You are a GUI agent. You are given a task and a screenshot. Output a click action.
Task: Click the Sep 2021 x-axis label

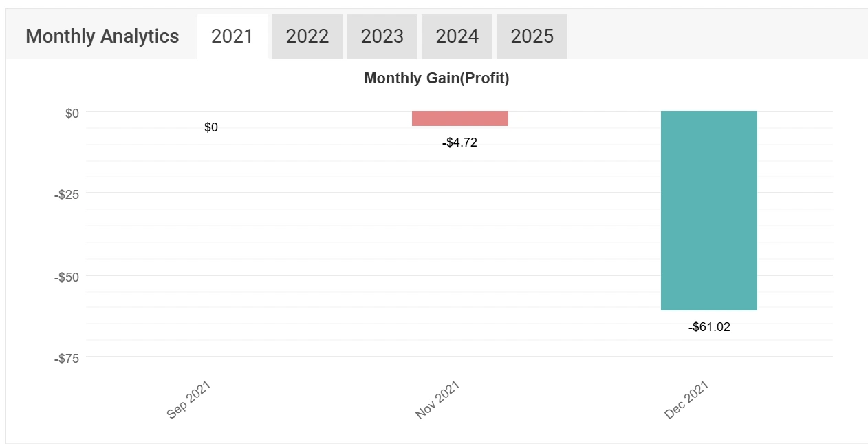188,400
